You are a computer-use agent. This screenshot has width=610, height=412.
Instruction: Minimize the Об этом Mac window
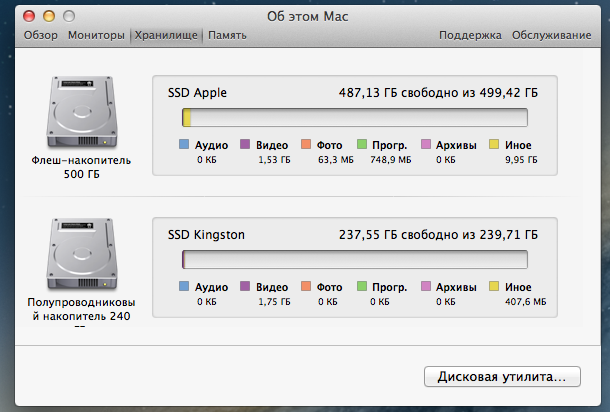(x=49, y=16)
